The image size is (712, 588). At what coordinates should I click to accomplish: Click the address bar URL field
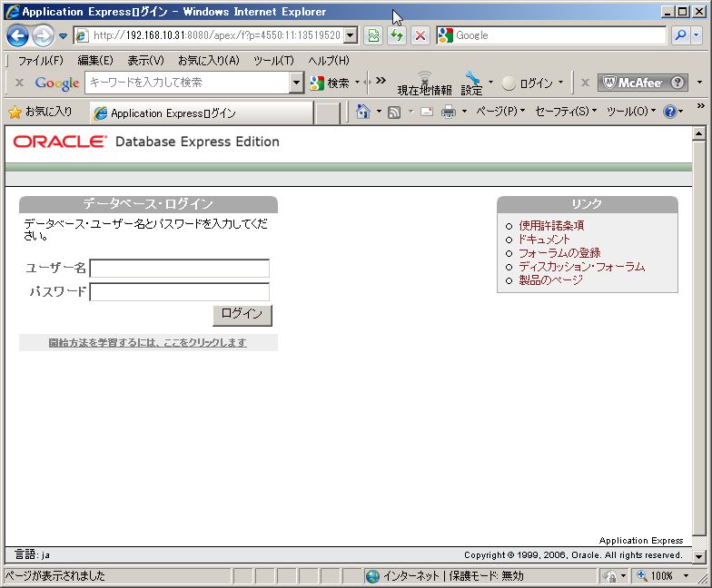[208, 35]
